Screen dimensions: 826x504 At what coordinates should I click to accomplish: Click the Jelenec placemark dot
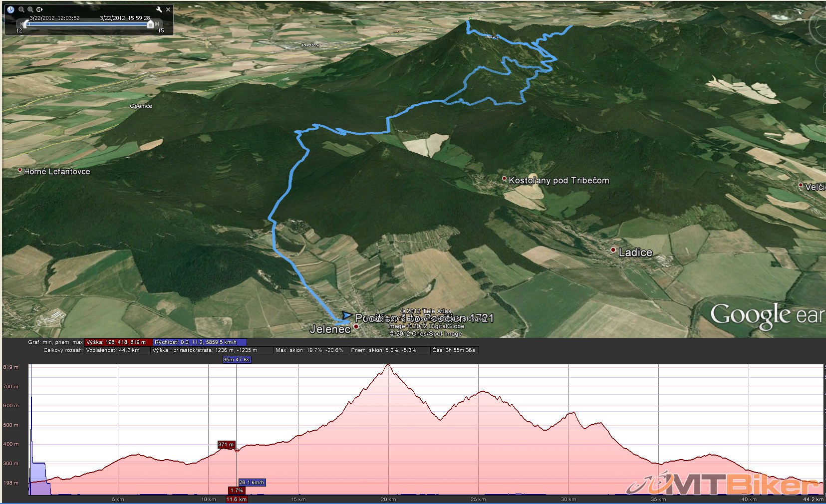[x=356, y=327]
